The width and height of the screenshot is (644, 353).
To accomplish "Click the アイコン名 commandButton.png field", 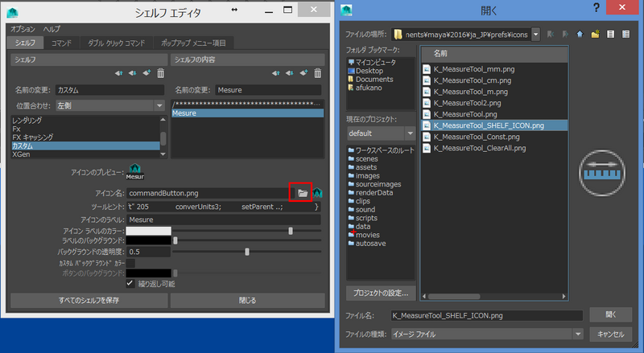I will pyautogui.click(x=210, y=193).
